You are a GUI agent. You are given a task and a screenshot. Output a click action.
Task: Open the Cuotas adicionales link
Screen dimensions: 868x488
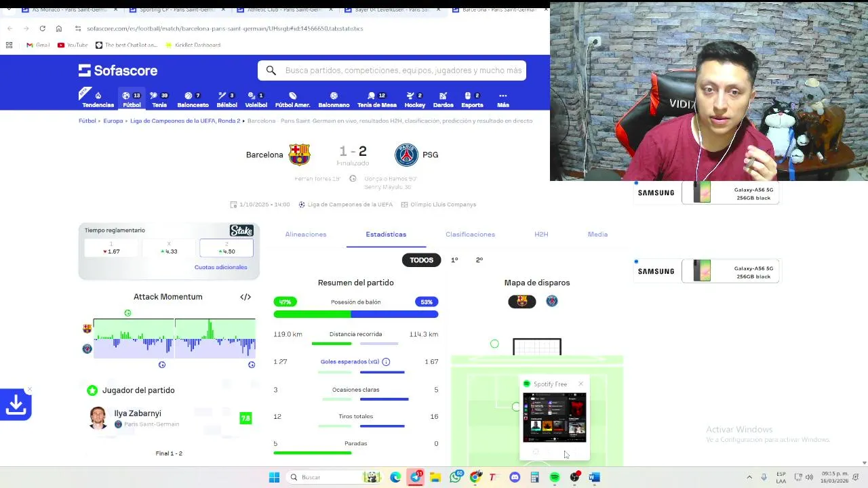(x=221, y=267)
